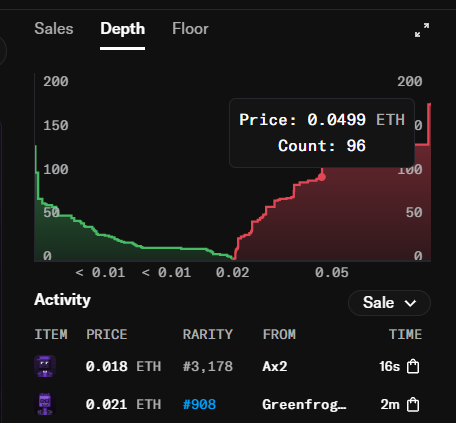Click the shopping bag icon for 2m sale
Viewport: 456px width, 423px height.
click(x=413, y=404)
